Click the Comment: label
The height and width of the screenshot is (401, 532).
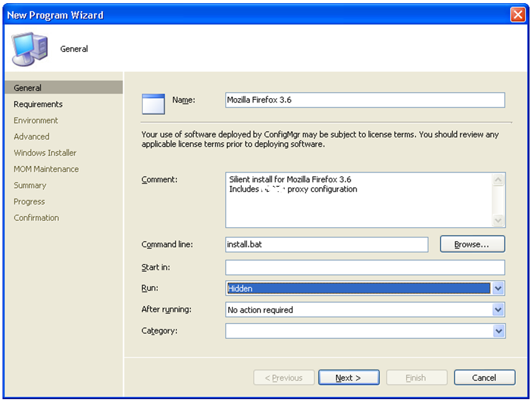160,179
